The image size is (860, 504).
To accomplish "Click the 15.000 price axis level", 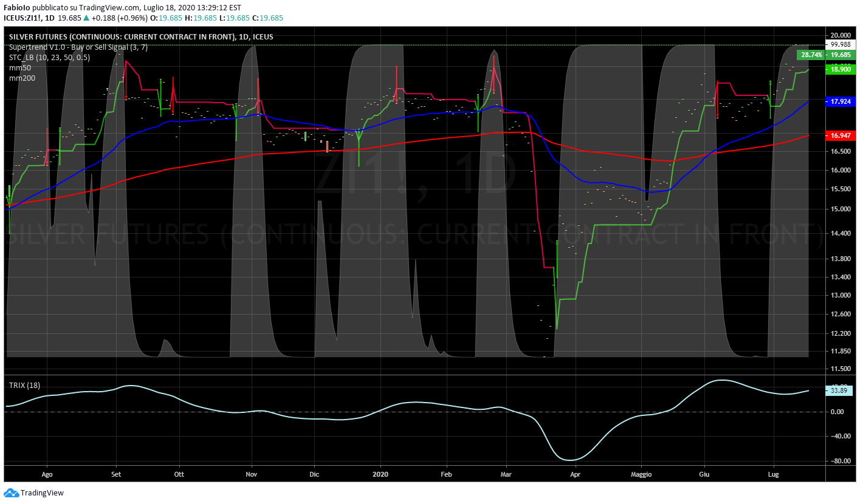I will pos(841,209).
